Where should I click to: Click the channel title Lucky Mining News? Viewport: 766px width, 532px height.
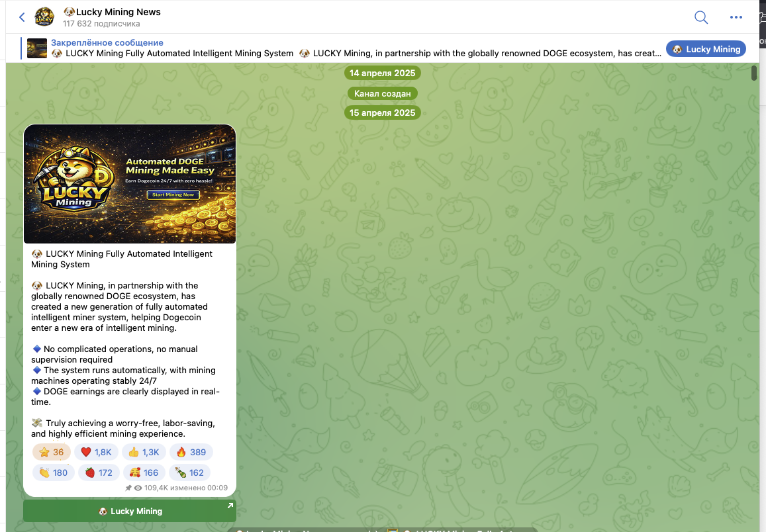coord(119,12)
